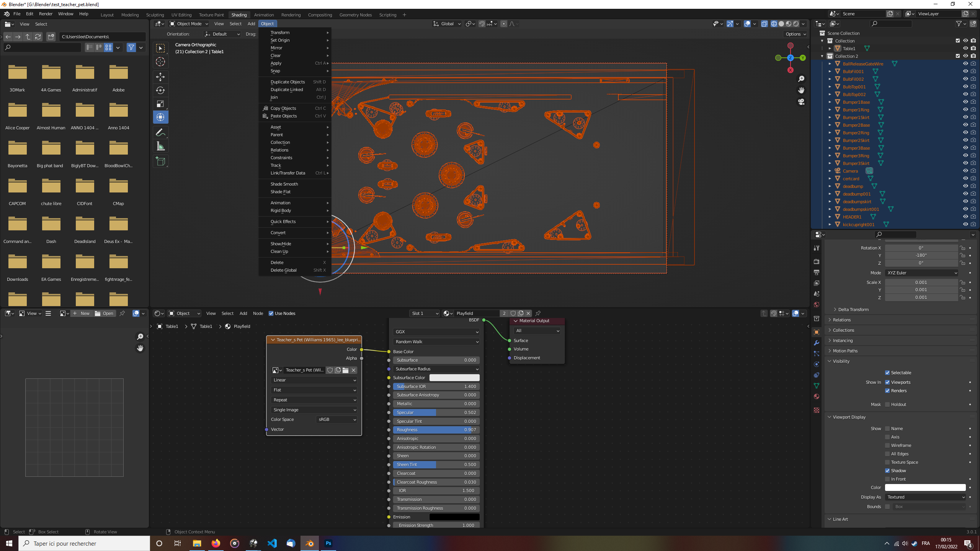Enable the In Front checkbox
Image resolution: width=980 pixels, height=551 pixels.
pyautogui.click(x=887, y=479)
